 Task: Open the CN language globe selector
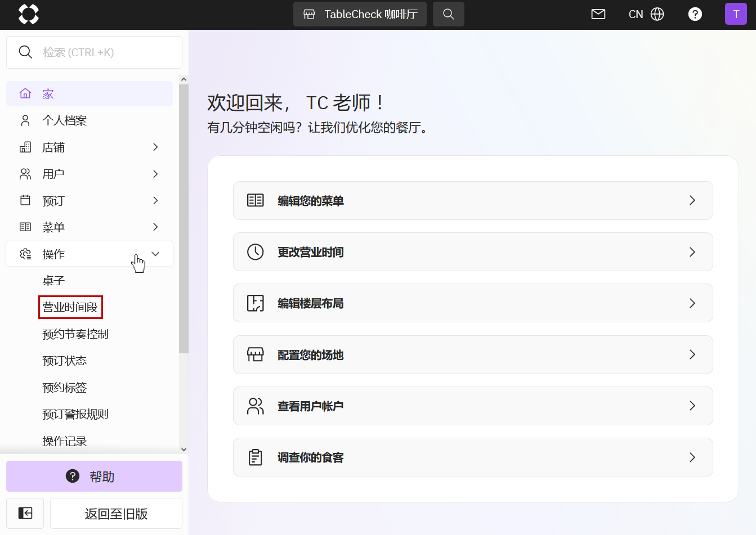tap(646, 14)
